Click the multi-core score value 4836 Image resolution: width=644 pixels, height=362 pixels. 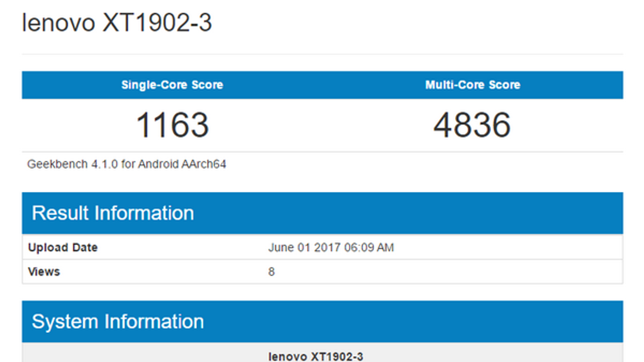coord(472,125)
